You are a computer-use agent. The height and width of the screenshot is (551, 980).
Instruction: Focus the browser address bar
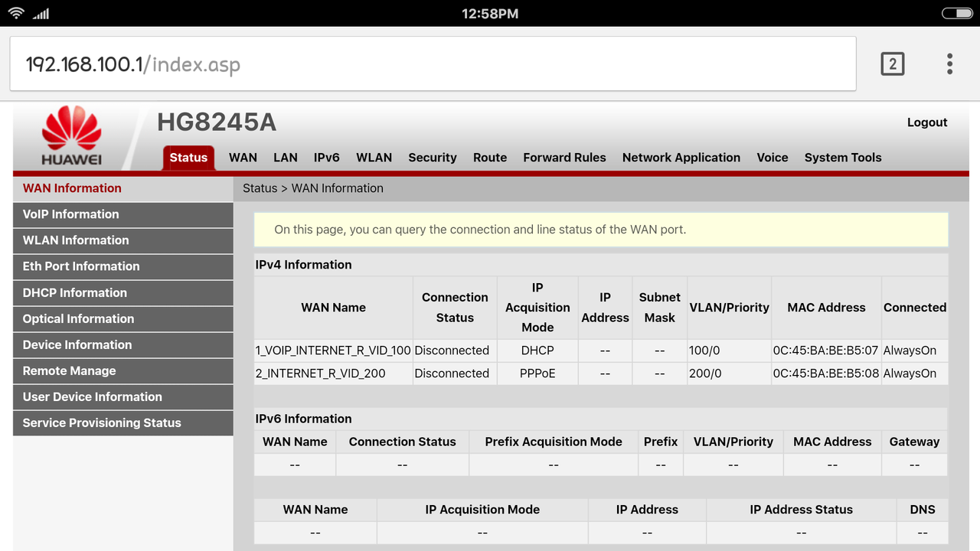click(x=433, y=64)
